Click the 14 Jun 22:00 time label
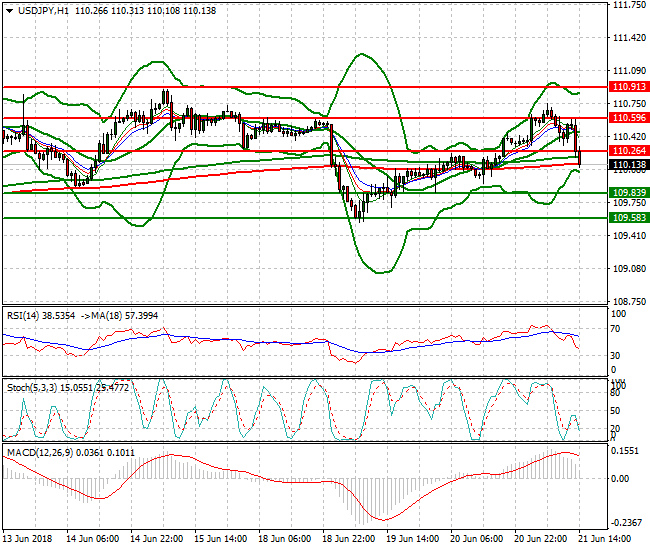This screenshot has height=550, width=650. coord(157,539)
